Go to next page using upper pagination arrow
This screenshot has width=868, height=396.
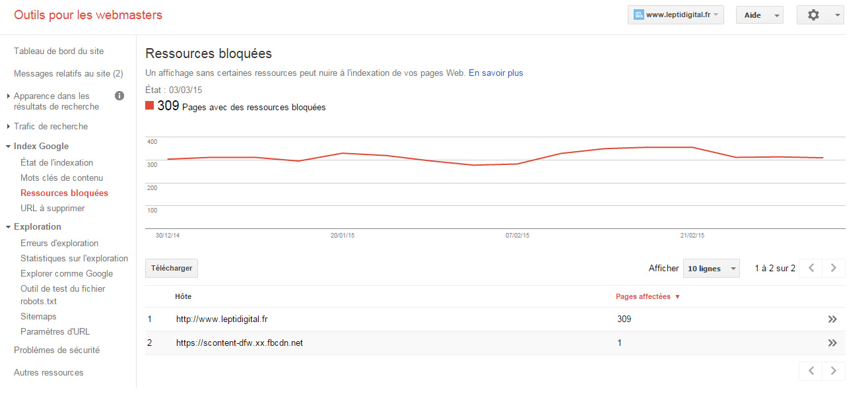[834, 268]
